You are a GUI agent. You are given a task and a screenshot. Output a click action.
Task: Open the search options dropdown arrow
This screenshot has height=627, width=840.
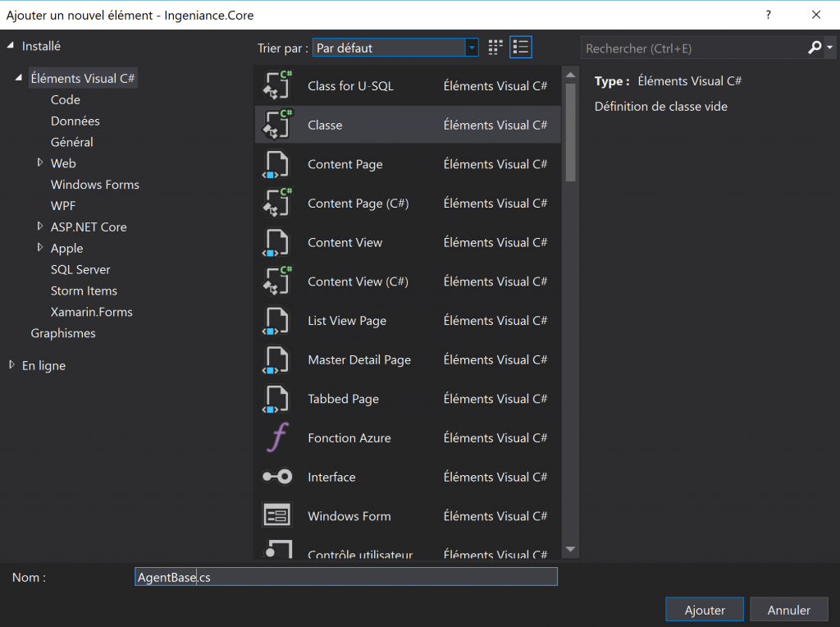tap(830, 48)
